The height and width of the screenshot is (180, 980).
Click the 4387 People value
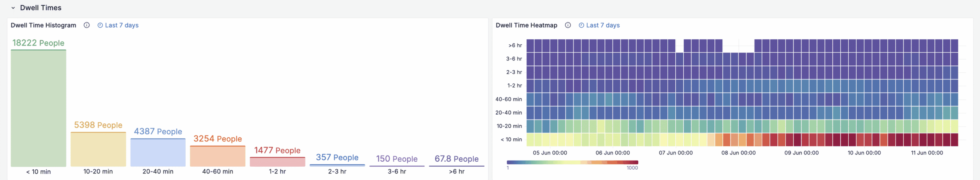pyautogui.click(x=158, y=131)
